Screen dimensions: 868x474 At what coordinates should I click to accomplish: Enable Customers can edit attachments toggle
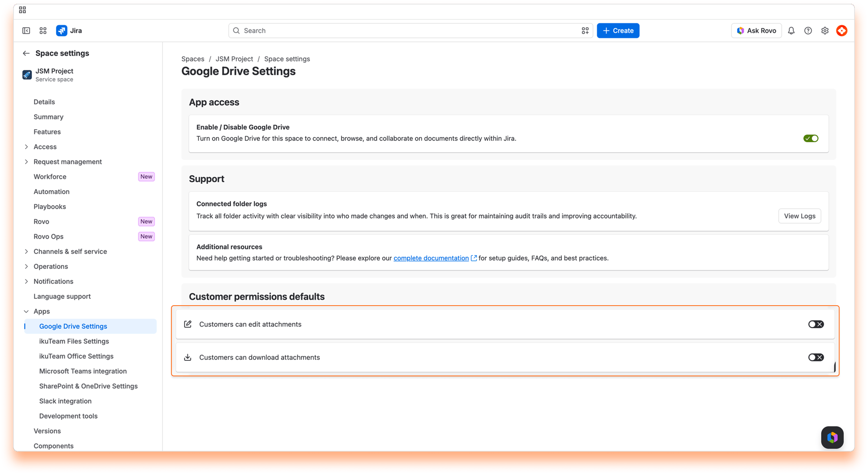(816, 324)
